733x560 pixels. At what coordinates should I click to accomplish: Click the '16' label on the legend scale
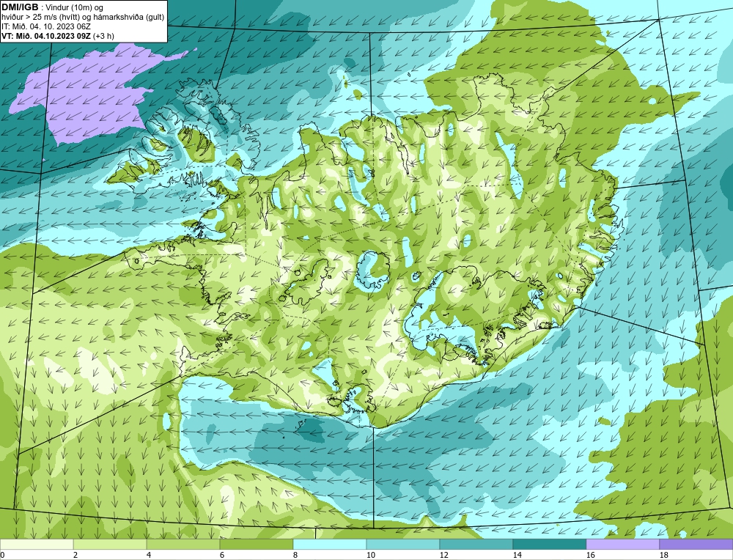590,556
